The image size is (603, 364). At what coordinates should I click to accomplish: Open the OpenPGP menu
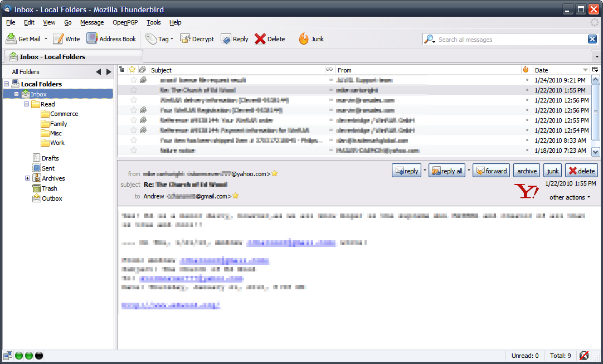pos(125,22)
